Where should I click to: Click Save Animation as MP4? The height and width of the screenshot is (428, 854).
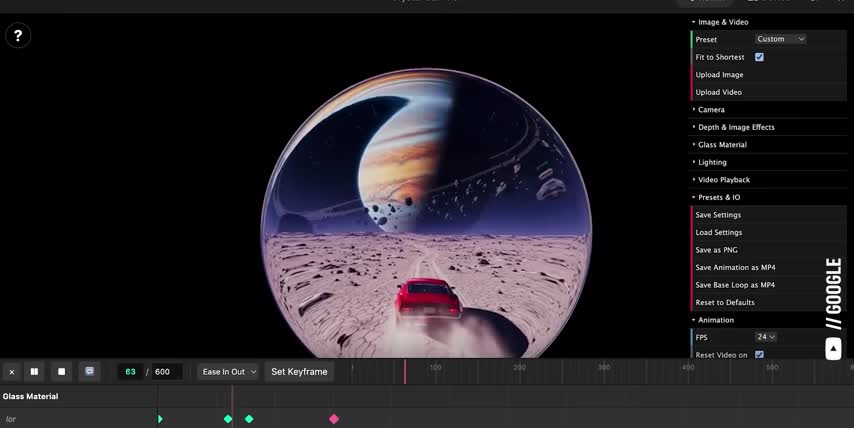[735, 267]
